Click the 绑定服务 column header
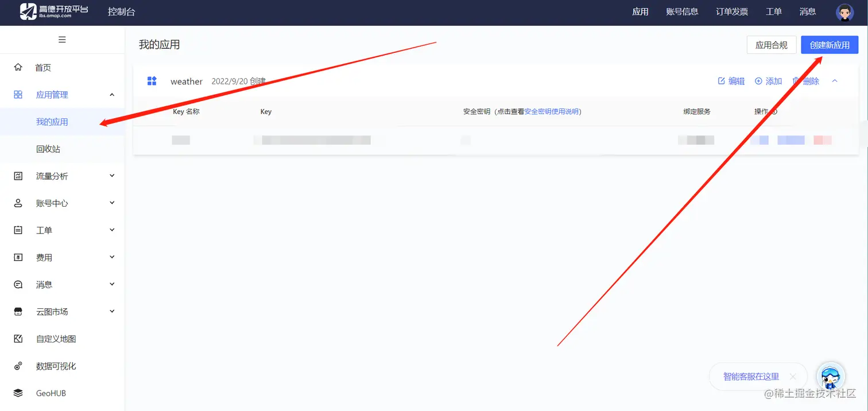The width and height of the screenshot is (868, 411). tap(697, 111)
